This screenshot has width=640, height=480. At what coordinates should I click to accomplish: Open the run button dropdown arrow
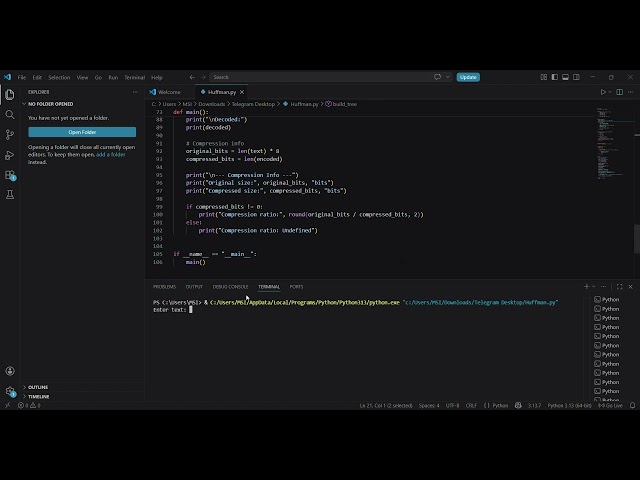coord(610,92)
